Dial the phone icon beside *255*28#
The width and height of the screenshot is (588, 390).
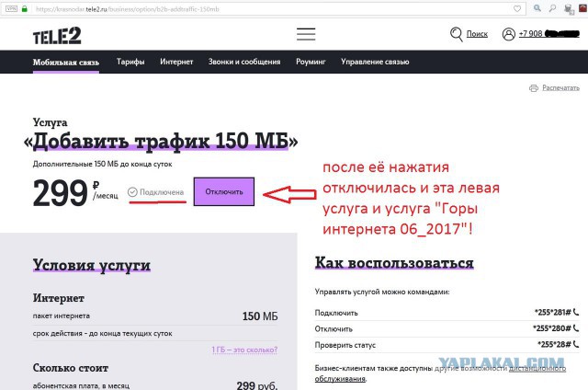click(x=576, y=344)
